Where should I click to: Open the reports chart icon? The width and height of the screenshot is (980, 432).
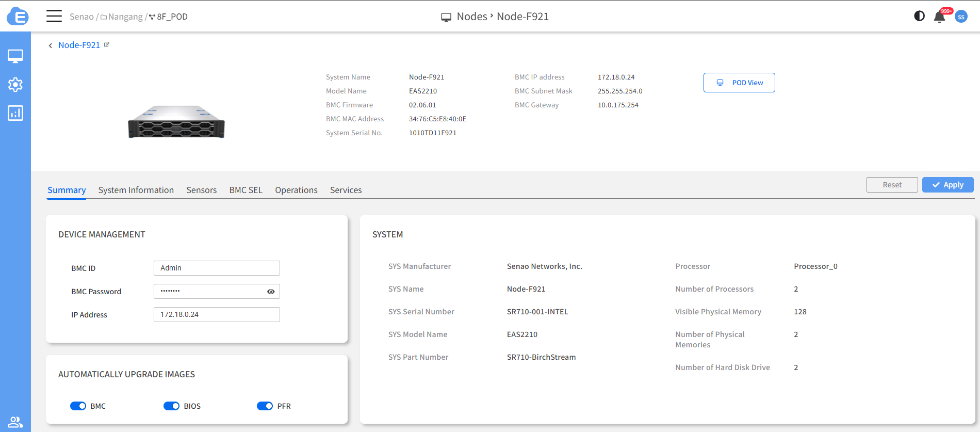pos(15,113)
